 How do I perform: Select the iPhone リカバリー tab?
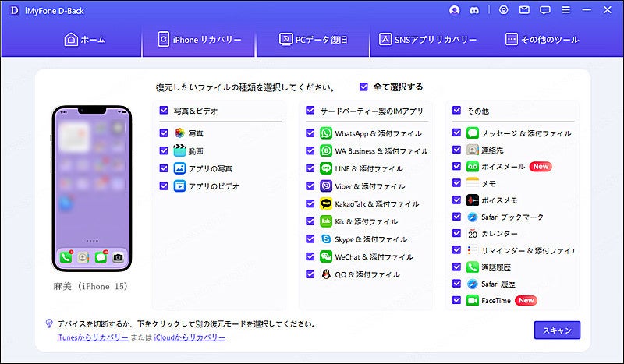point(199,40)
